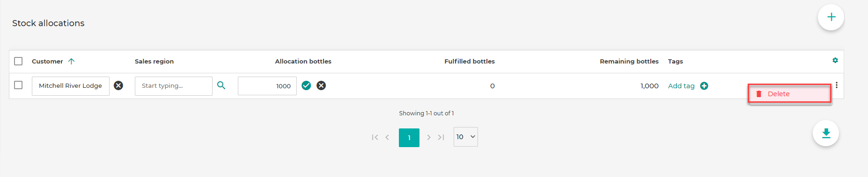Screen dimensions: 868x177
Task: Sort by Customer column arrow
Action: [71, 61]
